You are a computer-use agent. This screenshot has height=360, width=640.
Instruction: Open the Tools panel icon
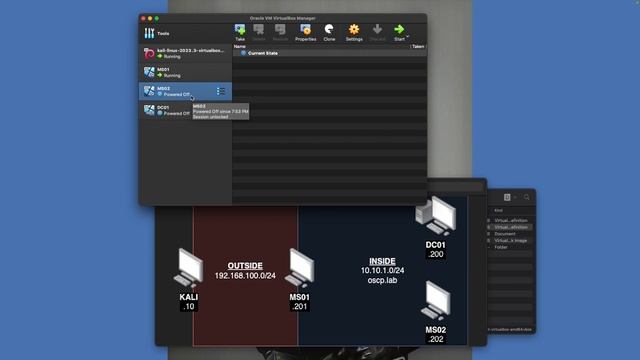149,33
